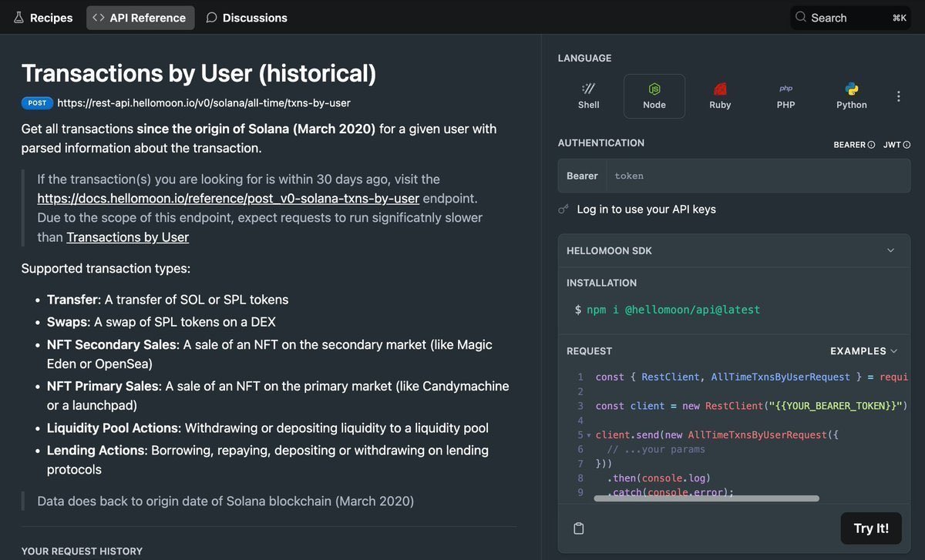Open the Transactions by User link

[128, 237]
